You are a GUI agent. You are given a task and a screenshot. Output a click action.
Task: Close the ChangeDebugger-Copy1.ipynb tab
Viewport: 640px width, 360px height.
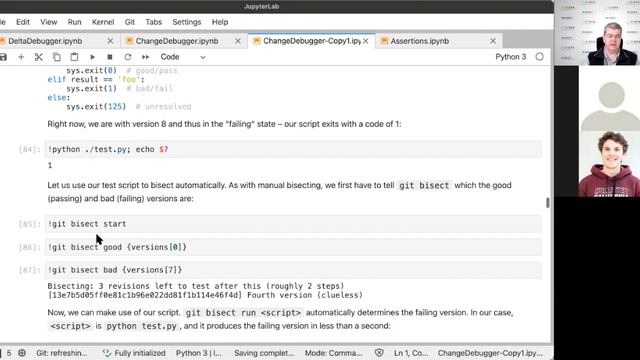pos(366,41)
